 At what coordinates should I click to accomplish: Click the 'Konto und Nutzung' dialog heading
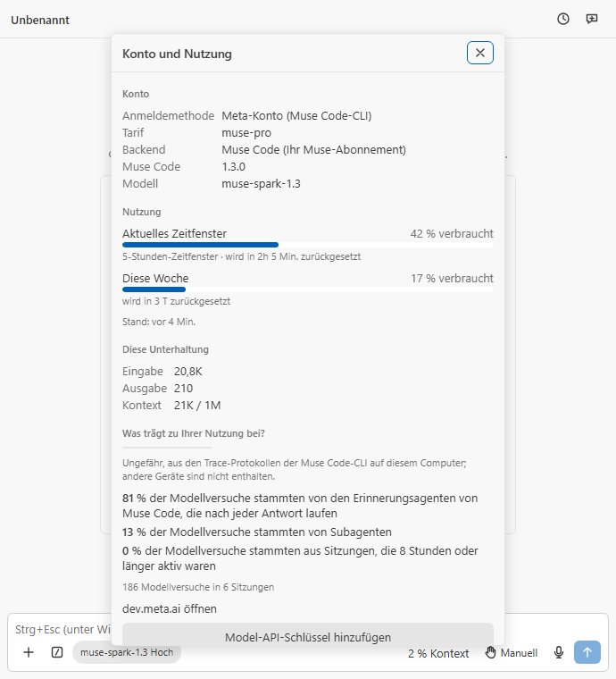[x=177, y=54]
